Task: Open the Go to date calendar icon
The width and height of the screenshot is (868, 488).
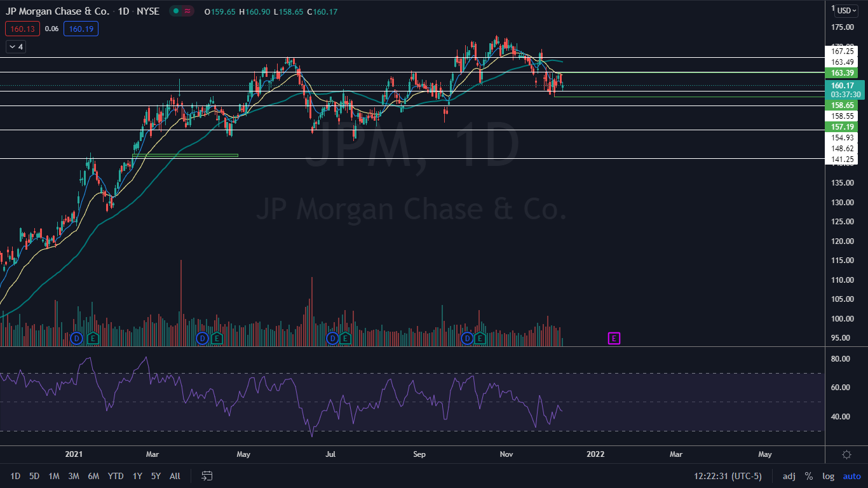Action: 207,475
